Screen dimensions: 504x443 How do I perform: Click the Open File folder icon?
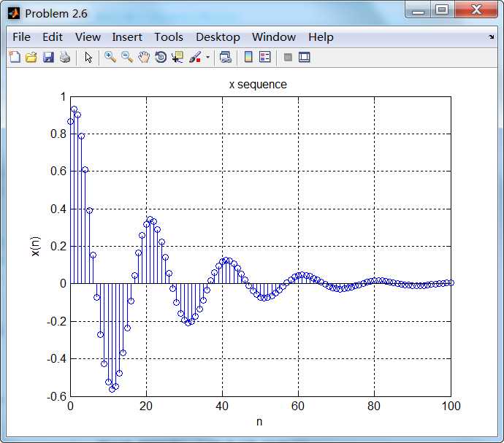tap(31, 57)
